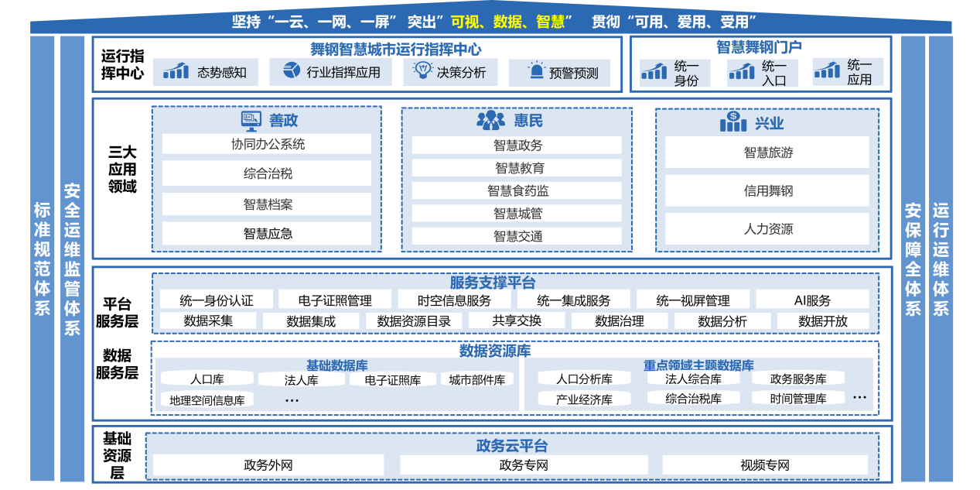This screenshot has width=980, height=490.
Task: Click the monitor icon next to 善政
Action: [251, 120]
